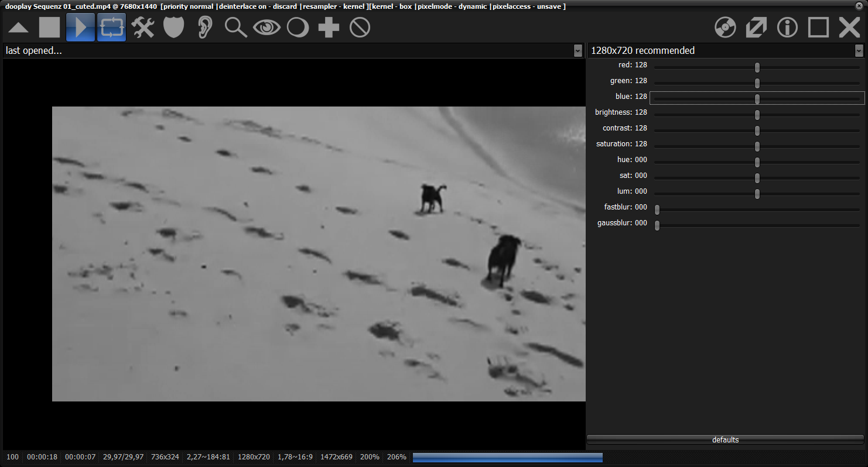Select the magnifier zoom icon
The width and height of the screenshot is (868, 467).
click(x=235, y=28)
